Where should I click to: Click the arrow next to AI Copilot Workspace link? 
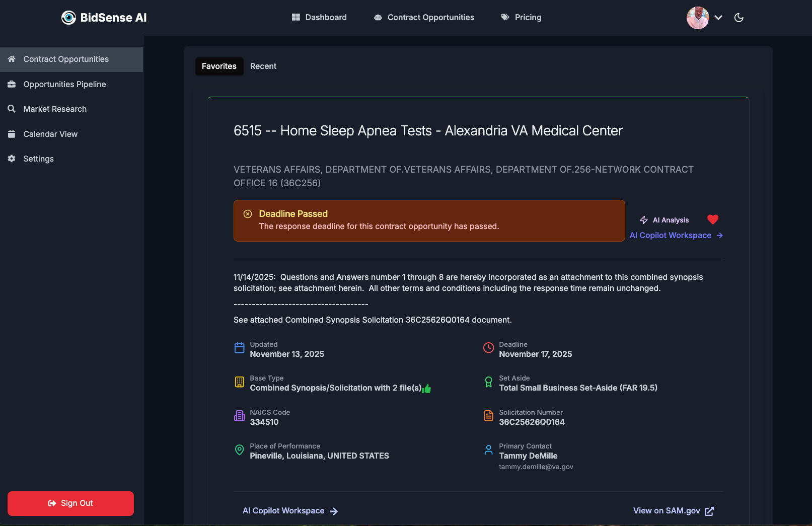(x=720, y=235)
